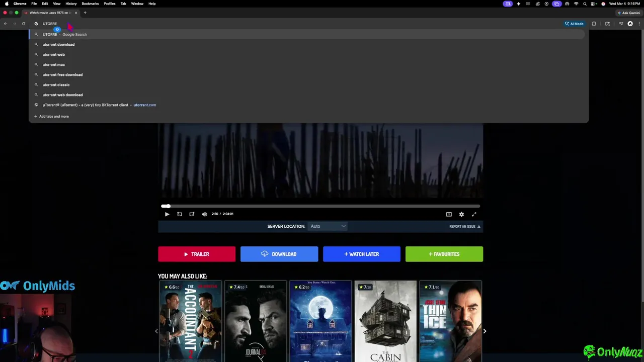Reload the current page
The height and width of the screenshot is (362, 644).
tap(23, 24)
